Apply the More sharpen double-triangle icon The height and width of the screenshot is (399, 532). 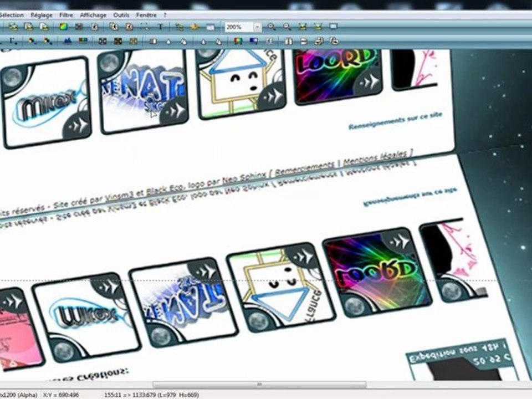(219, 42)
